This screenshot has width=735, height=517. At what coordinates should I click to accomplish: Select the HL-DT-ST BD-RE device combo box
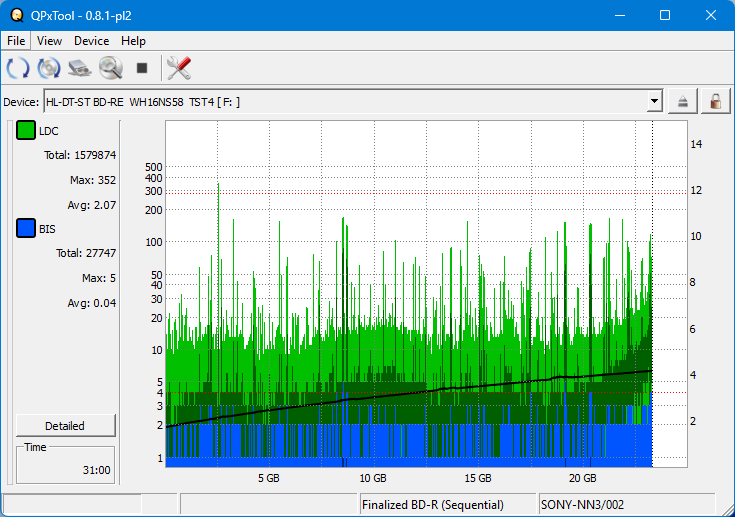tap(353, 101)
